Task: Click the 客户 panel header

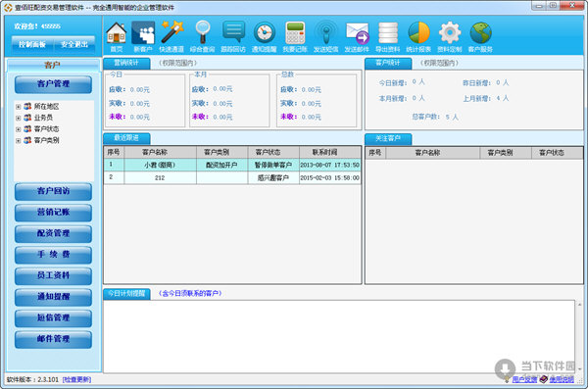Action: pos(53,66)
